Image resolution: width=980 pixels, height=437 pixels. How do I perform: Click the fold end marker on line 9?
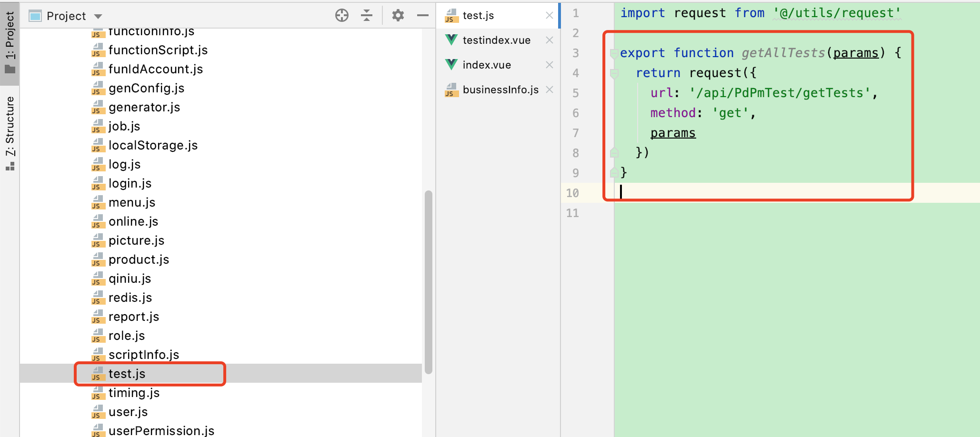point(614,172)
